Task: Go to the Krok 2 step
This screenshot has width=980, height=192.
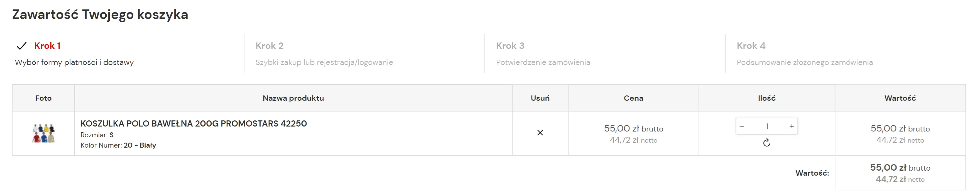Action: 269,46
